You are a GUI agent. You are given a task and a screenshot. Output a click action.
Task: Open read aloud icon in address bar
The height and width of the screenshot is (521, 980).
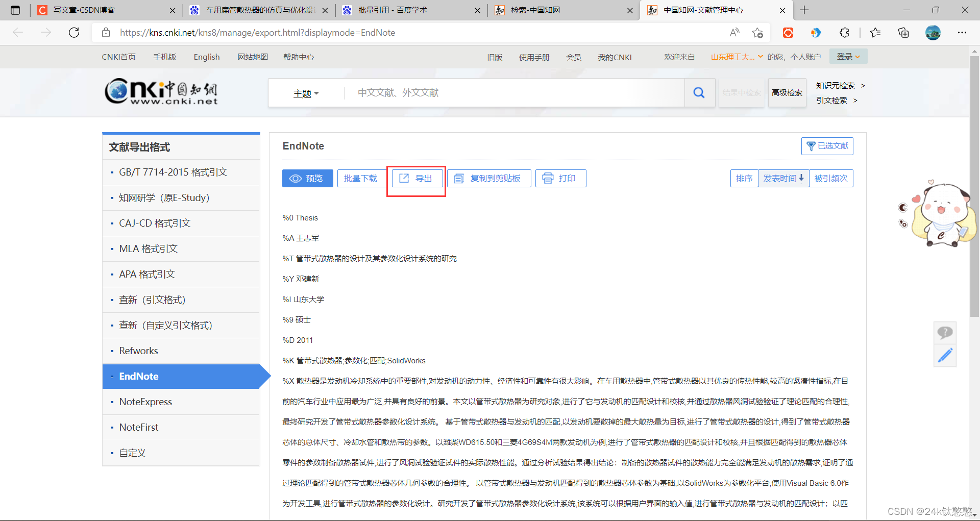734,33
